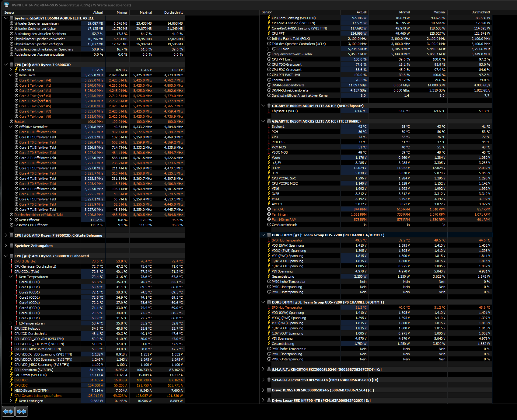Expand S.M.A.R.T.: Lexar SSD NM790 4TB group
Viewport: 517px width, 420px height.
click(263, 380)
